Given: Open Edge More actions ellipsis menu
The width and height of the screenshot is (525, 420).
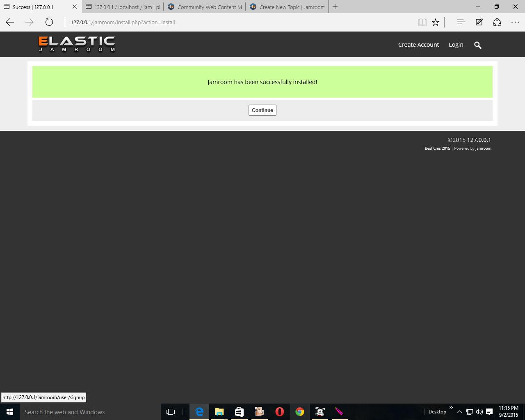Looking at the screenshot, I should [515, 22].
